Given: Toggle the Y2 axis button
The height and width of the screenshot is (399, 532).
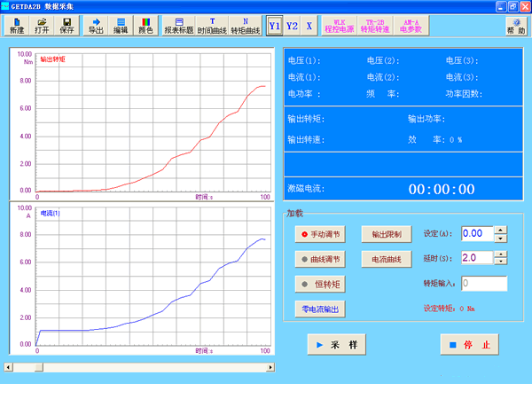Looking at the screenshot, I should click(x=292, y=26).
